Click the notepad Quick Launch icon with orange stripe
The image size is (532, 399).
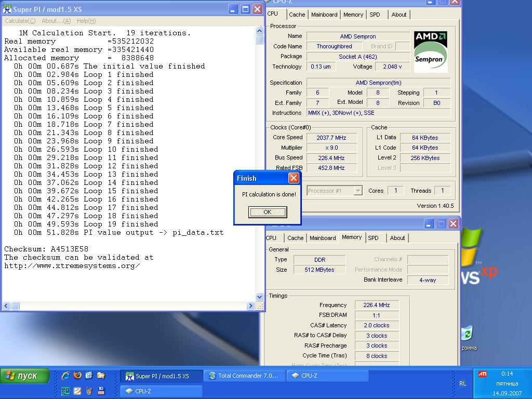point(78,391)
